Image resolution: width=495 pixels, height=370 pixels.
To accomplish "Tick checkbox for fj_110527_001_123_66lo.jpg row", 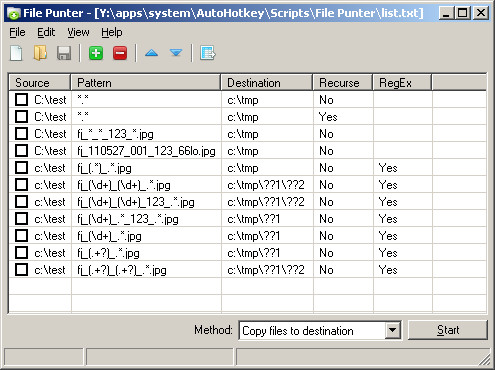I will (22, 151).
